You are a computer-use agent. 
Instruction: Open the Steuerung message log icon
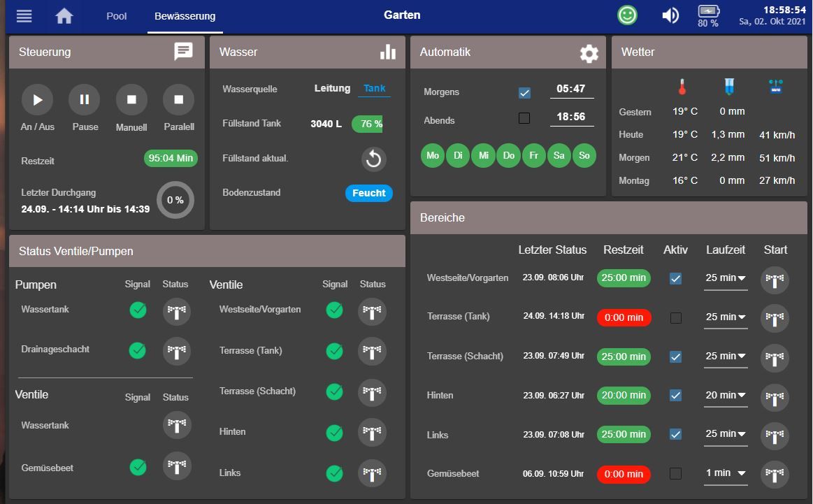tap(183, 52)
